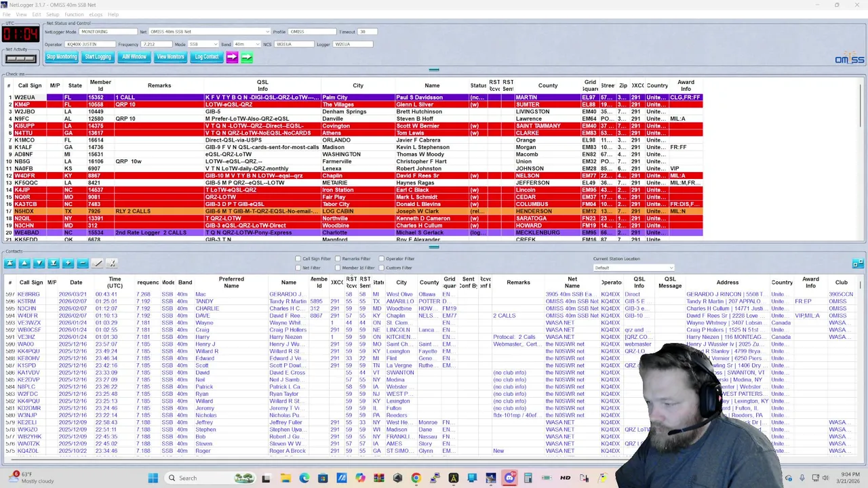The image size is (868, 488).
Task: Select check-in row for K1MCO
Action: click(353, 140)
